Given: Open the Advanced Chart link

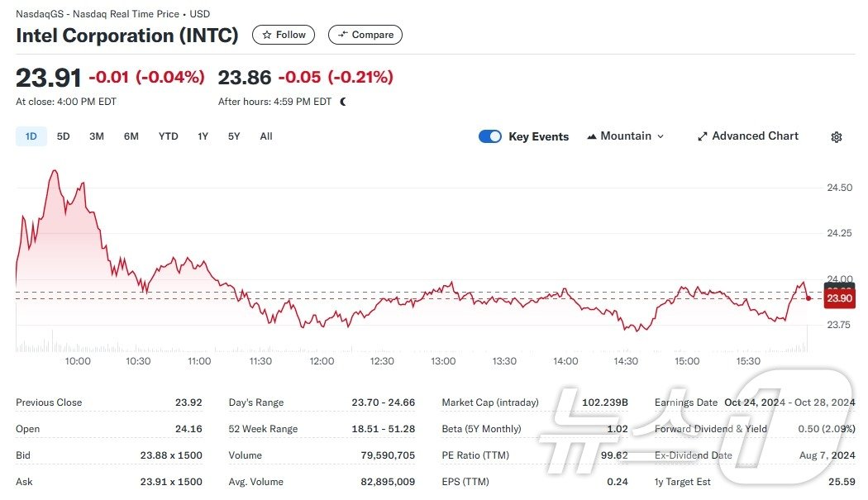Looking at the screenshot, I should click(x=755, y=136).
